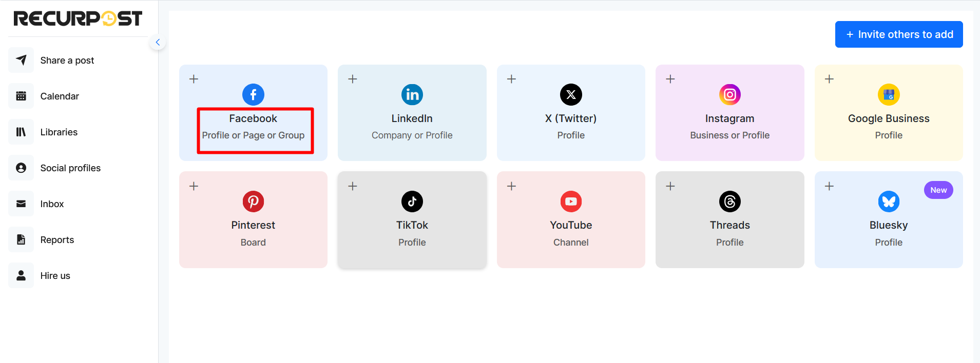This screenshot has height=363, width=980.
Task: Click the Pinterest logo icon
Action: point(253,201)
